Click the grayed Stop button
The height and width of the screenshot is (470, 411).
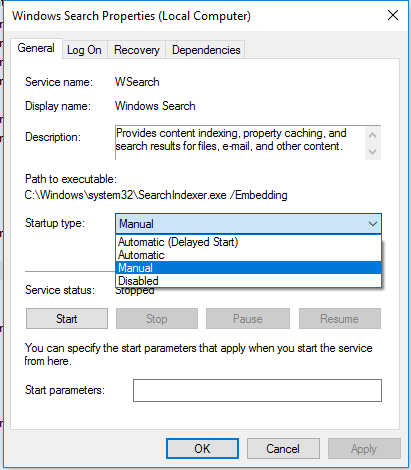point(157,319)
